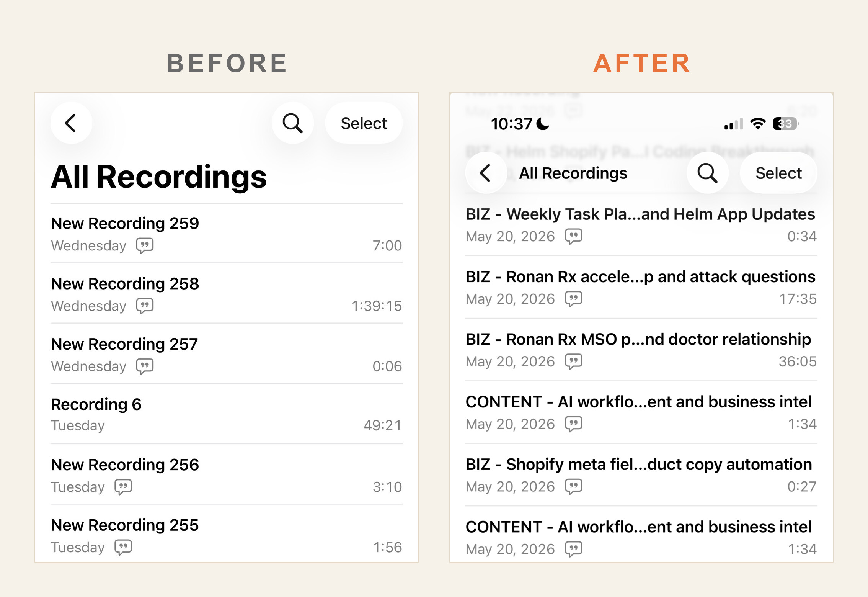
Task: Tap the 3:10 duration
Action: pyautogui.click(x=387, y=487)
